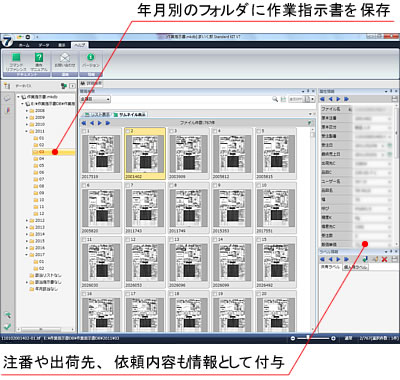Click the save disk icon in attribute panel

click(x=394, y=99)
